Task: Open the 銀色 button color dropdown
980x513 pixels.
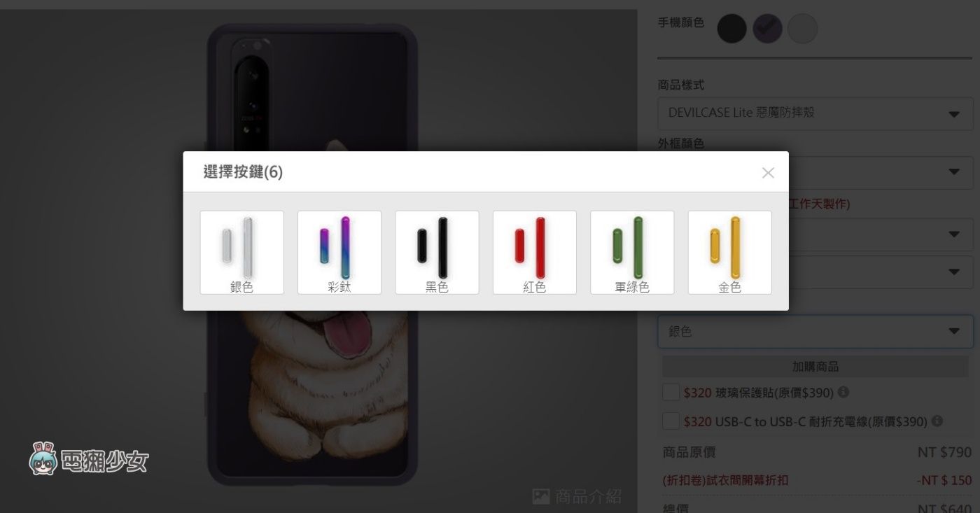Action: click(815, 332)
